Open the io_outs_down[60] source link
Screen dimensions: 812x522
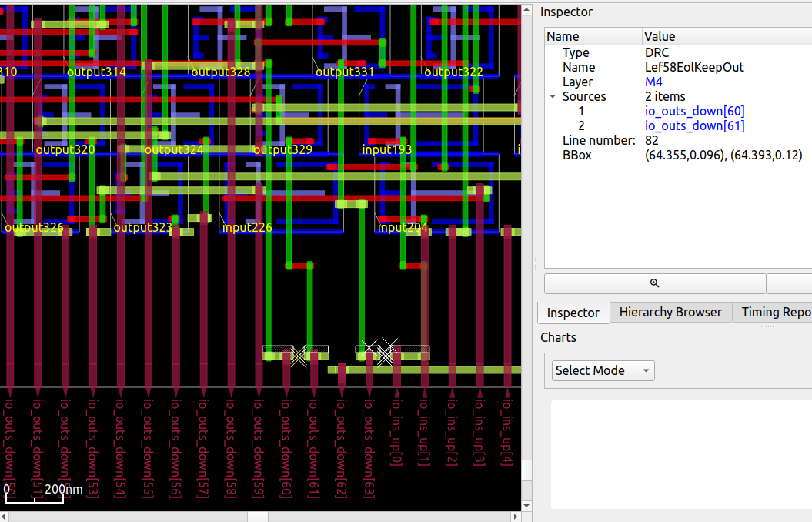pyautogui.click(x=695, y=111)
